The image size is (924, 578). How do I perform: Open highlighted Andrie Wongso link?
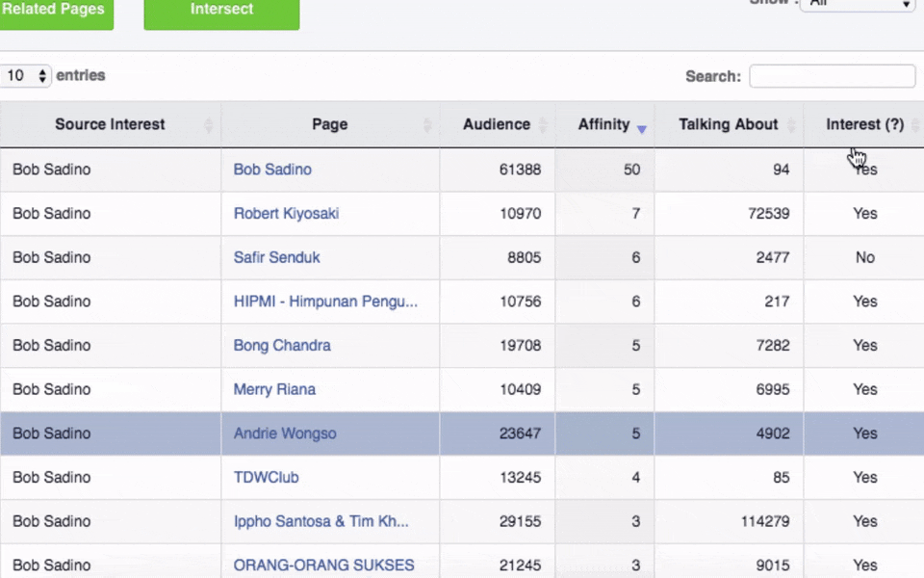(x=285, y=433)
